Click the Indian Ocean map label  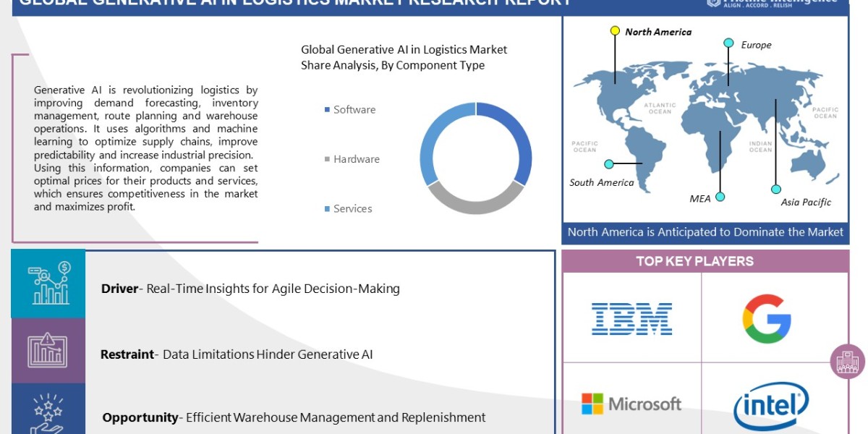[760, 146]
